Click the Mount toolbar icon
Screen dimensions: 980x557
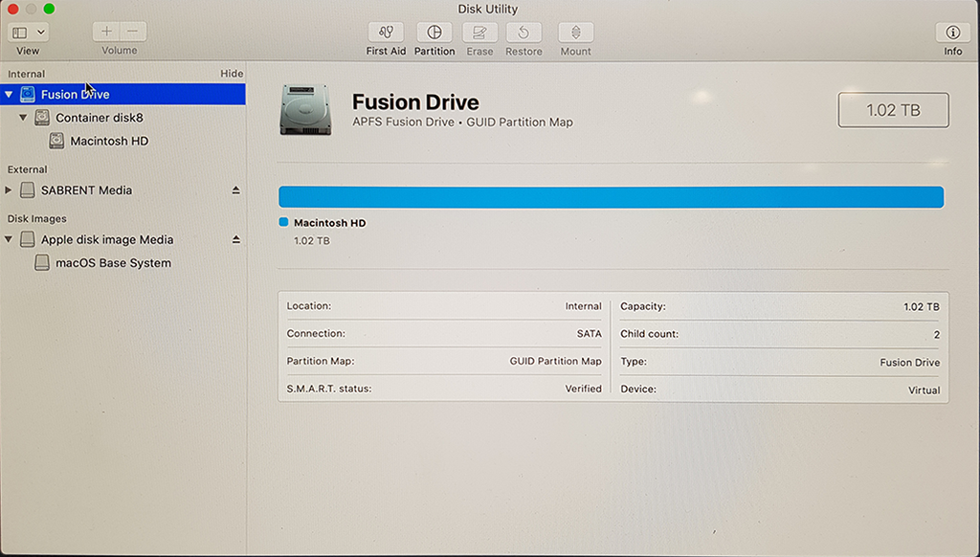coord(575,32)
